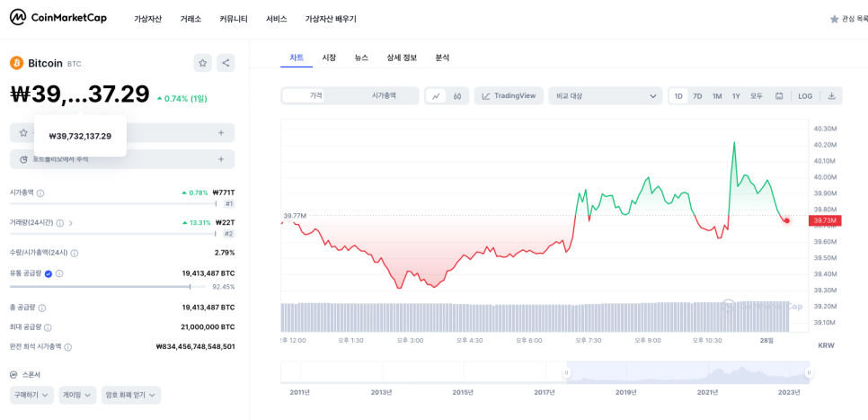Click the 39.77M reference label on chart
This screenshot has width=868, height=420.
295,216
